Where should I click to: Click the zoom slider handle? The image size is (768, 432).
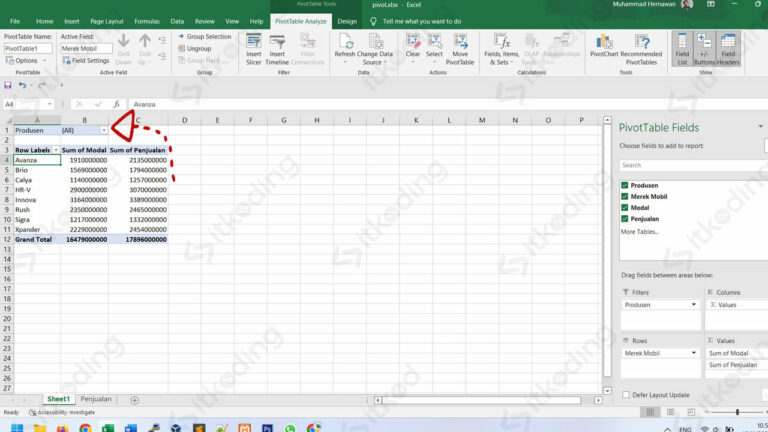737,412
